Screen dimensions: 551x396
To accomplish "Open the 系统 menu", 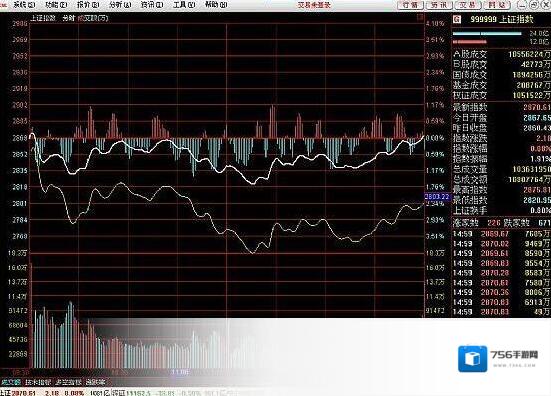I will pos(24,5).
